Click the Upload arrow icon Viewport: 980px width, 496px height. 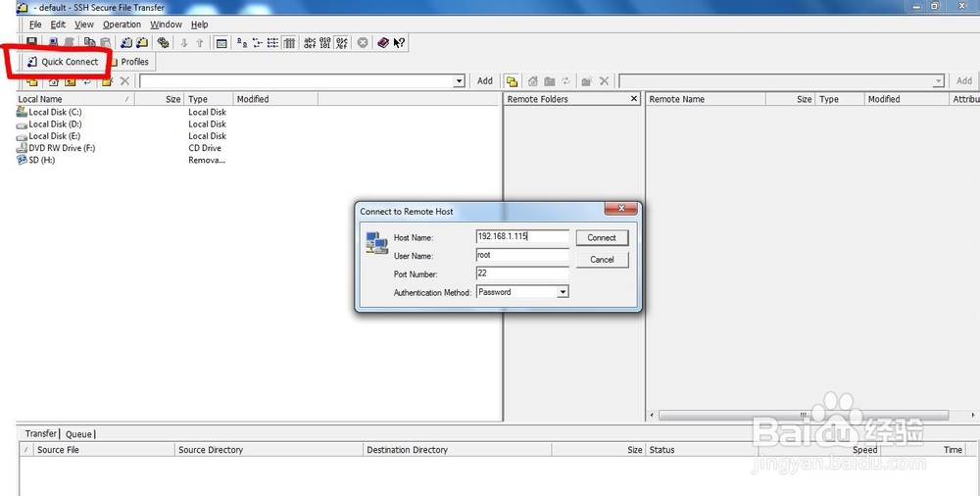pyautogui.click(x=200, y=42)
